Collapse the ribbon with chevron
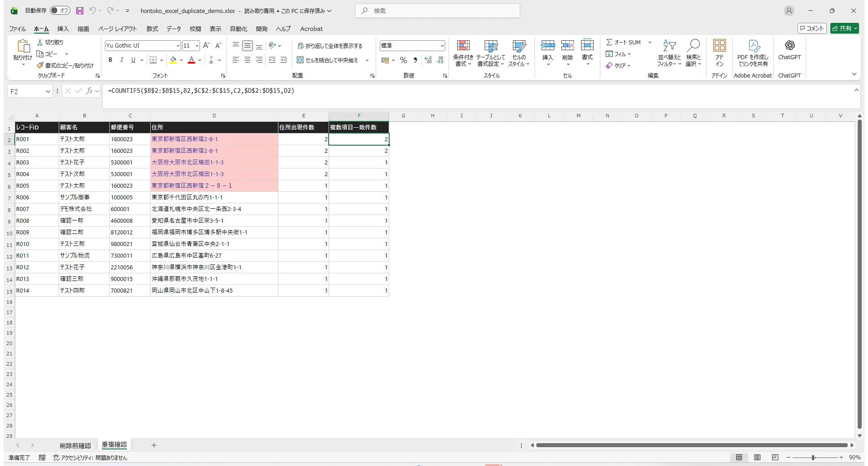This screenshot has width=868, height=466. click(854, 74)
